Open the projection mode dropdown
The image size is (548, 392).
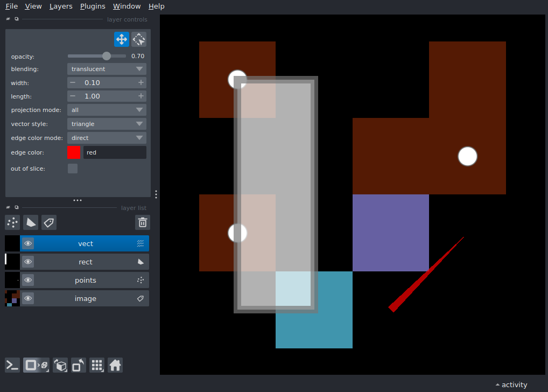tap(106, 109)
